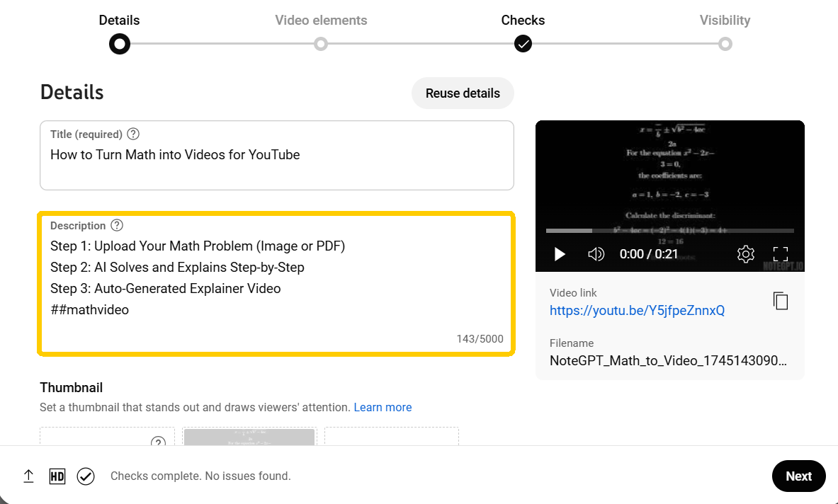Viewport: 838px width, 504px height.
Task: Open the Title help tooltip icon
Action: 132,134
